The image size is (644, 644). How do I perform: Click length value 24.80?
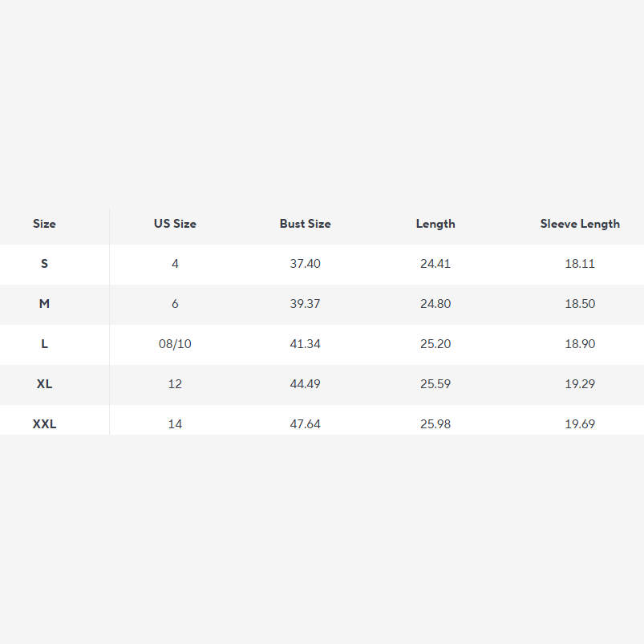pyautogui.click(x=435, y=303)
